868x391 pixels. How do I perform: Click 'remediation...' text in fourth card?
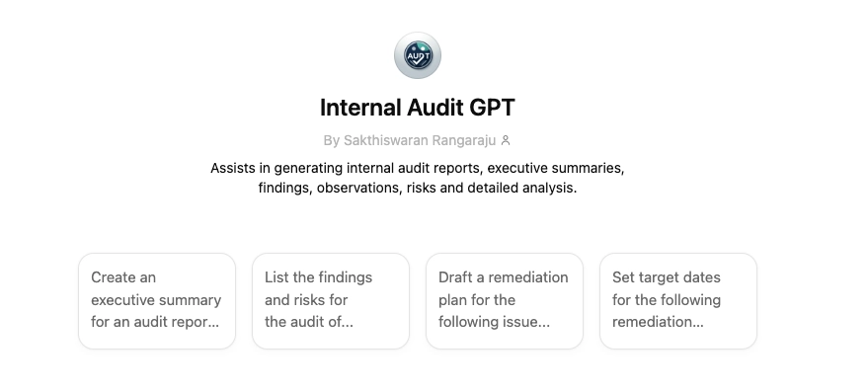(658, 322)
